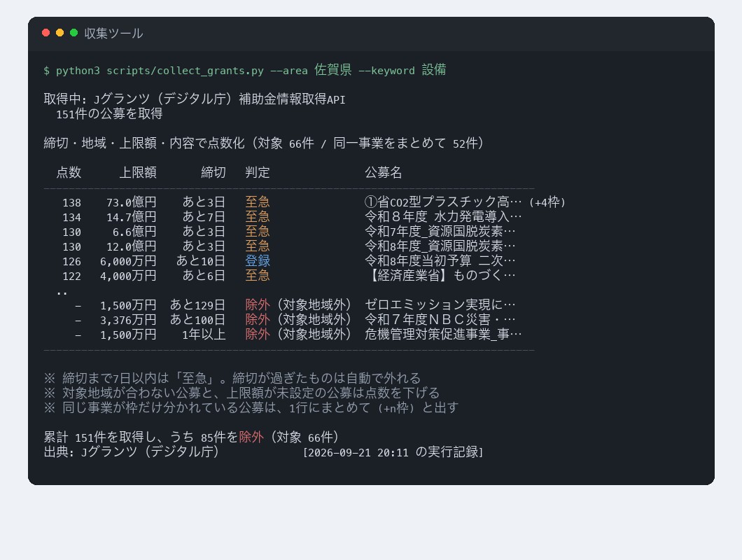Screen dimensions: 742x560
Task: Select 令和8年度_資源国脱炭素… grant name
Action: (440, 246)
